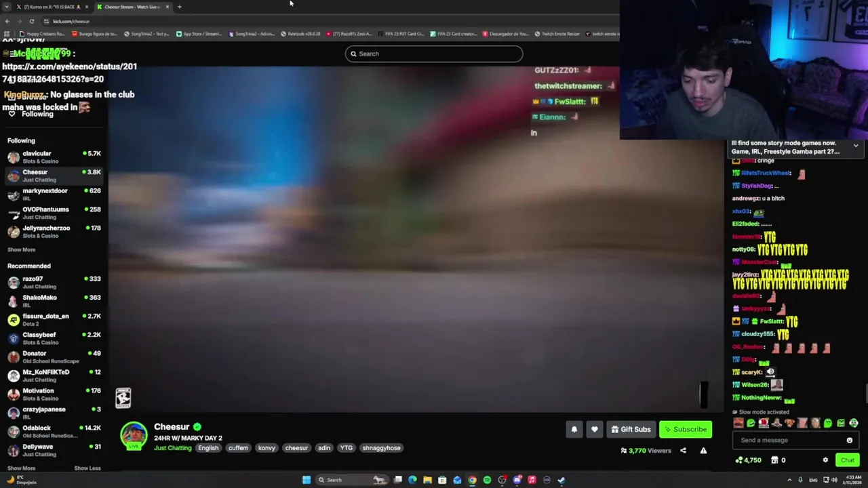The image size is (868, 488).
Task: Open clavicular channel in Following list
Action: (54, 157)
